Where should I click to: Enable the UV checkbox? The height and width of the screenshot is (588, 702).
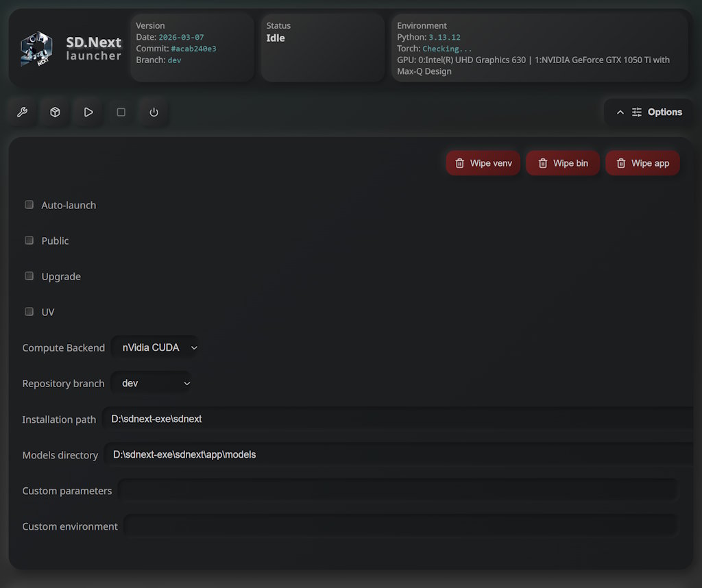coord(29,311)
